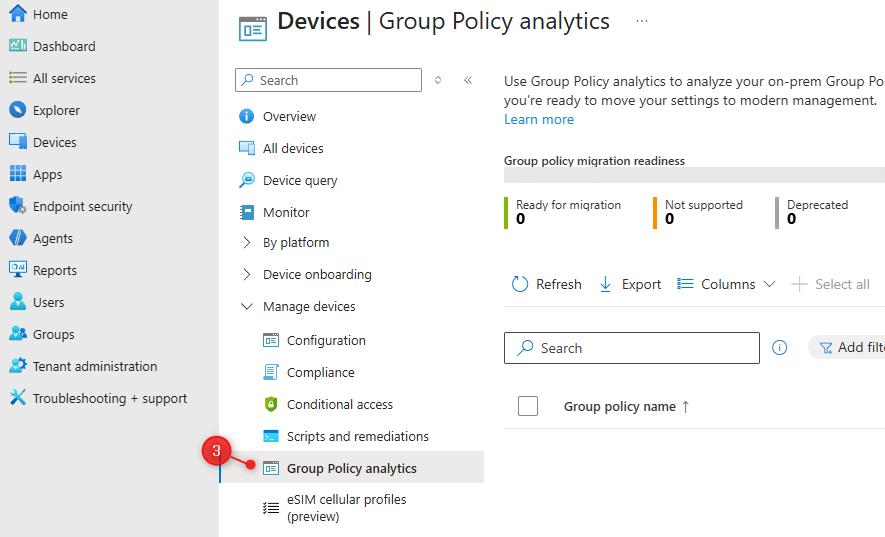Sort by Group policy name column
The width and height of the screenshot is (885, 537).
626,406
